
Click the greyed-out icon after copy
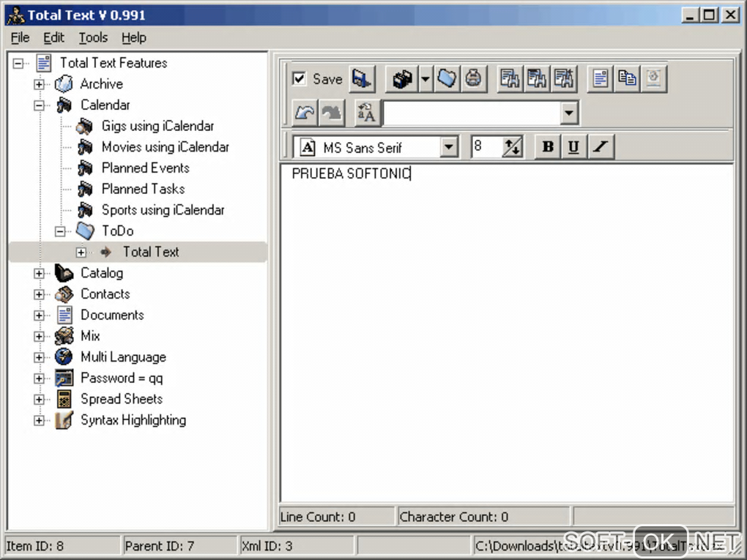click(x=653, y=78)
